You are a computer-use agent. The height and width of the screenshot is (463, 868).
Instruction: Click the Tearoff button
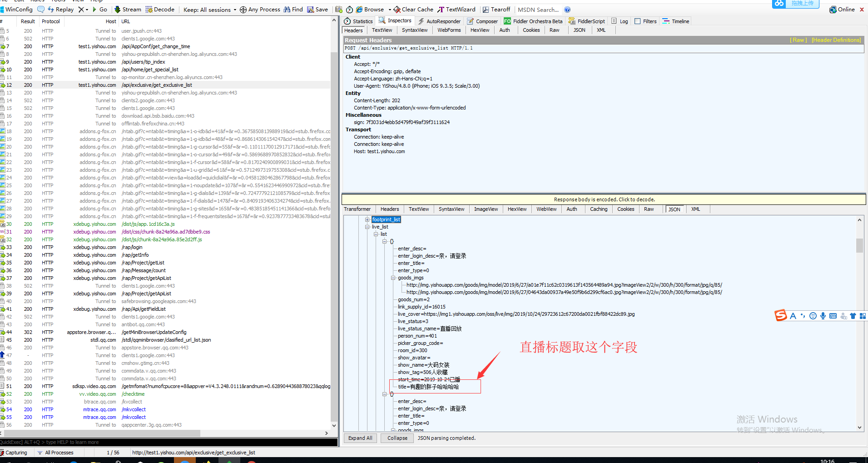pos(496,9)
